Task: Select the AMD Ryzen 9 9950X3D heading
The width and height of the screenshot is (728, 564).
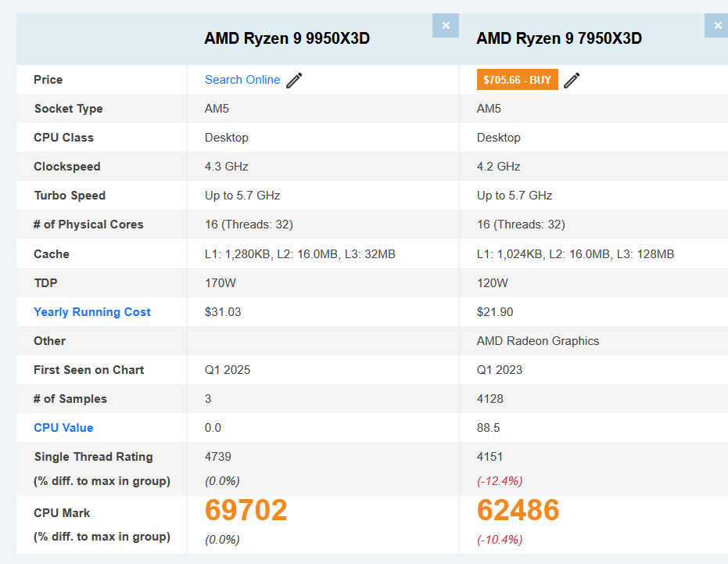Action: [287, 38]
